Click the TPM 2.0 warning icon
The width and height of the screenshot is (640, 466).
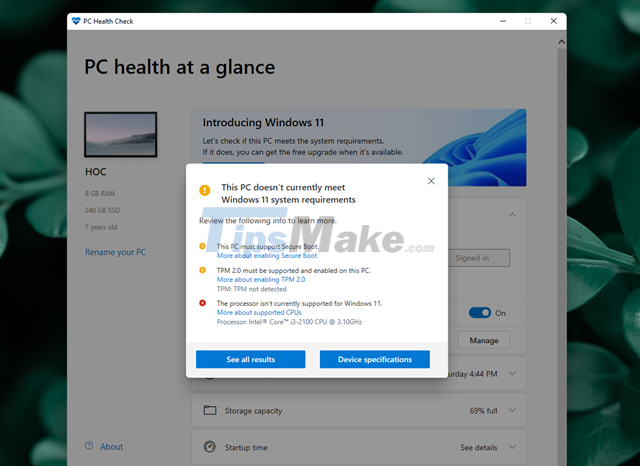202,270
